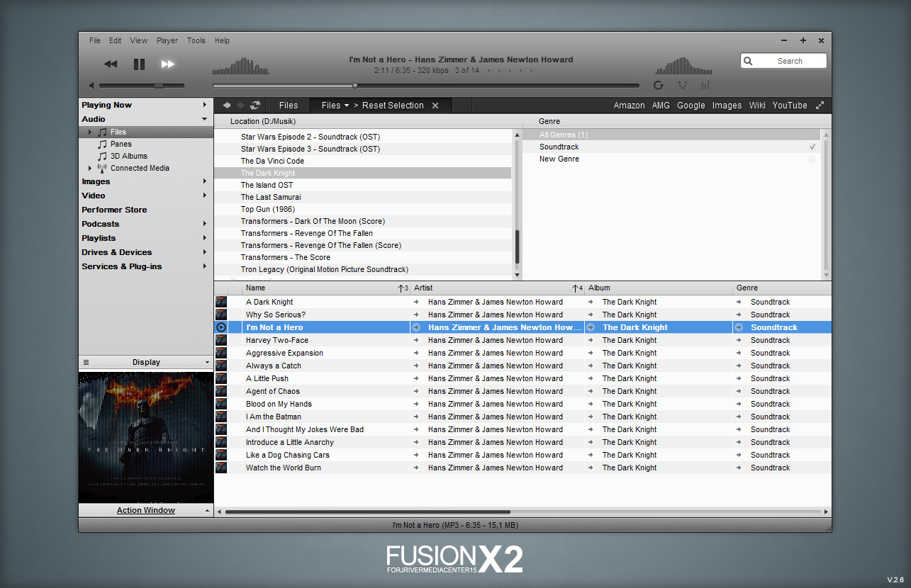Close the active Files tab
The image size is (911, 588).
tap(435, 106)
